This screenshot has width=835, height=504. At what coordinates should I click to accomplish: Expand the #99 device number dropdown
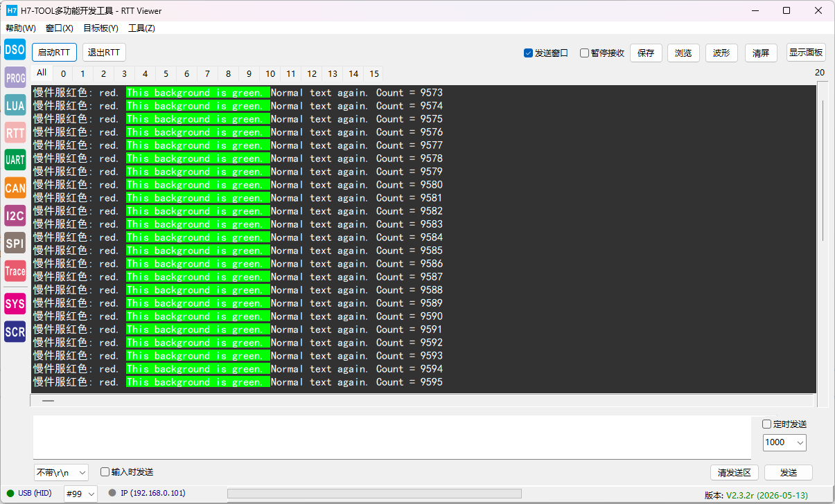click(x=80, y=494)
